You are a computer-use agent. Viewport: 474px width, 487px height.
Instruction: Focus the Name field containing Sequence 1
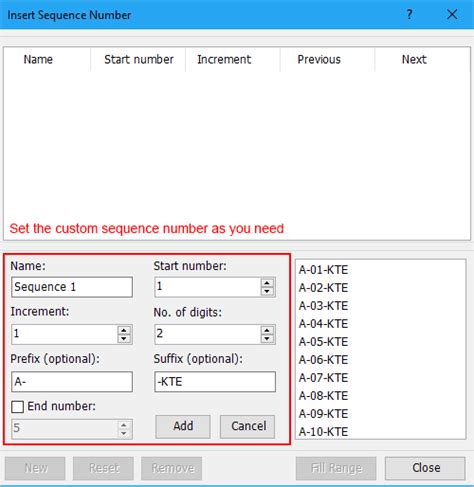click(x=72, y=287)
